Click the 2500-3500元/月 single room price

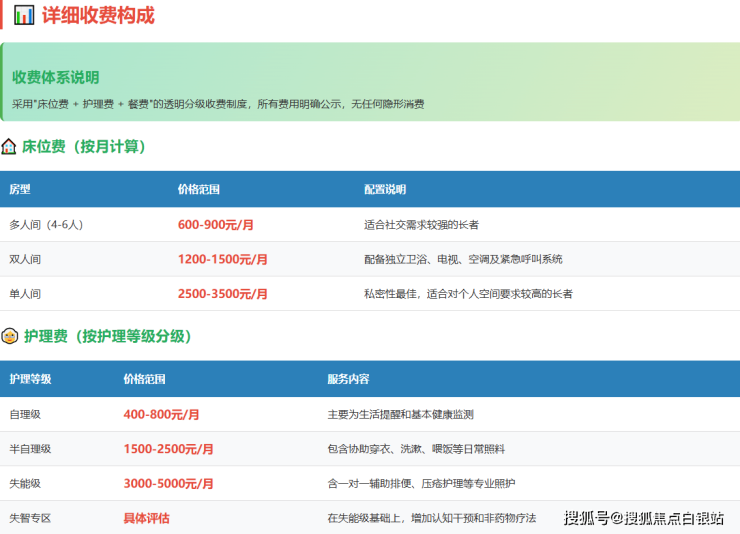point(222,294)
